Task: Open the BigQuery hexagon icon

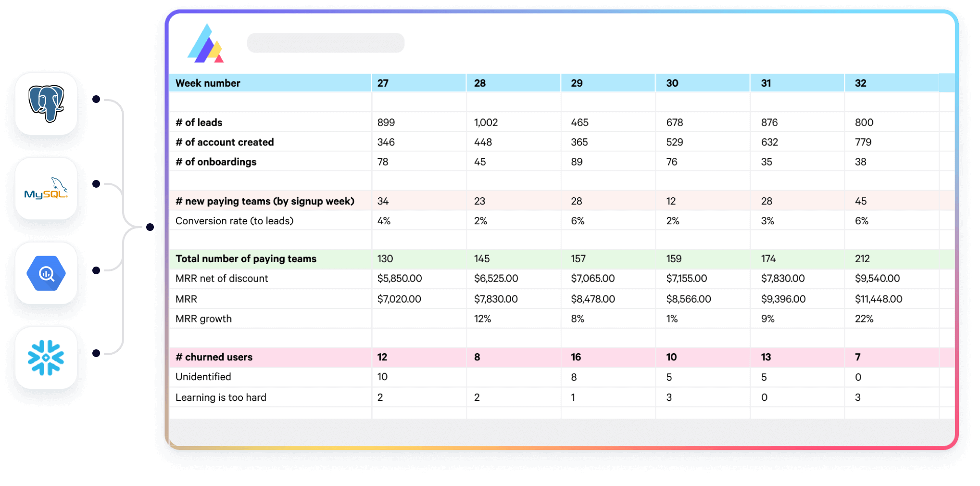Action: [46, 273]
